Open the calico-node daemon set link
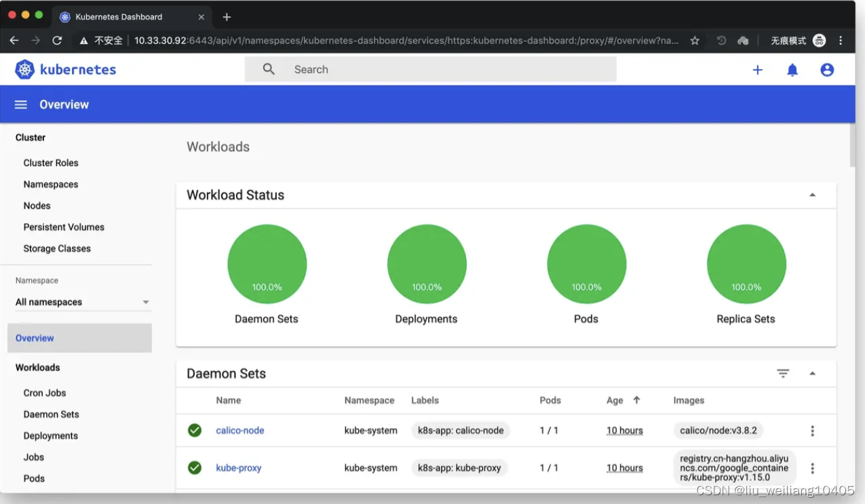Screen dimensions: 865x504 tap(240, 430)
